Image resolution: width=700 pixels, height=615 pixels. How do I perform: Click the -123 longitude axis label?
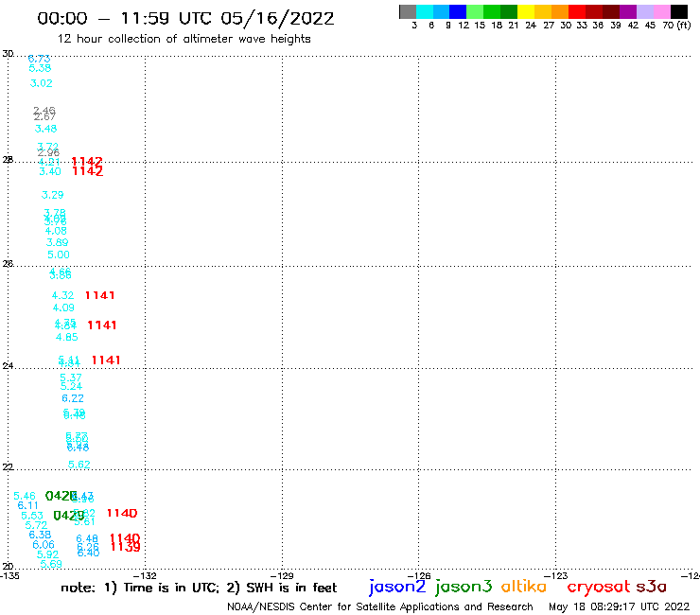556,575
